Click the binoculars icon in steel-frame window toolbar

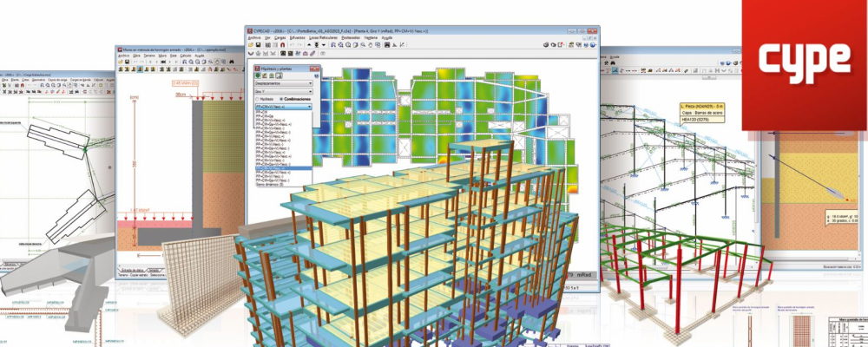[x=613, y=63]
